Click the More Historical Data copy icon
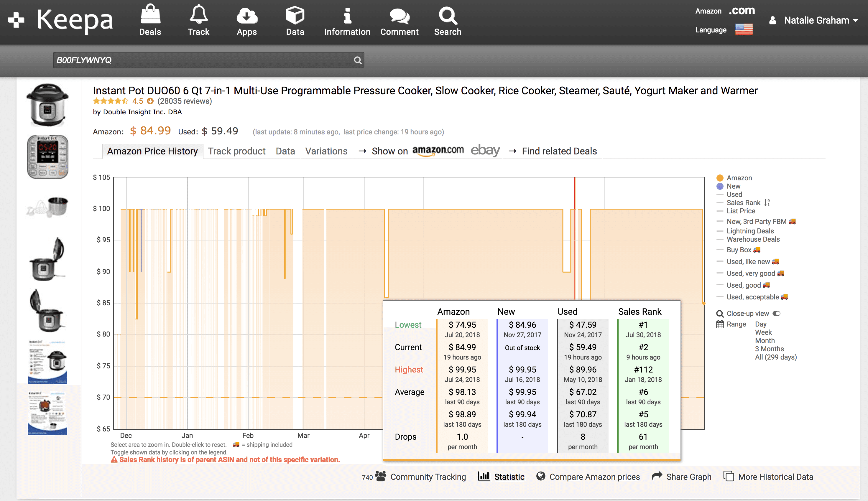This screenshot has width=868, height=501. click(729, 476)
